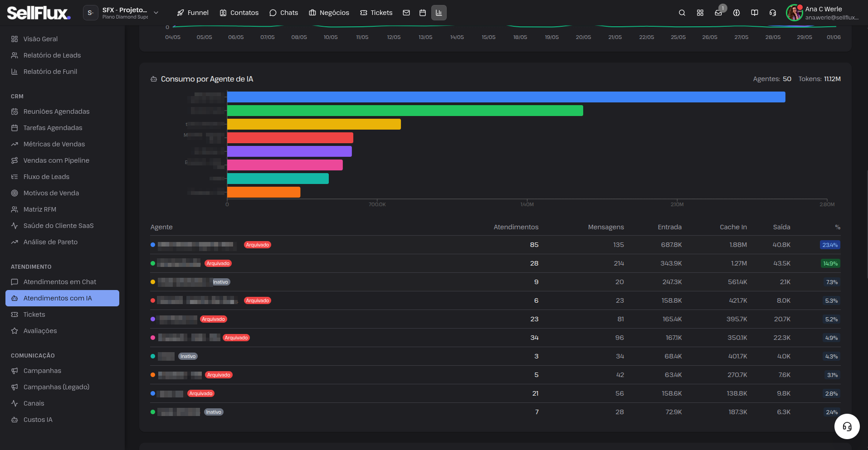Select the bar chart reports icon in navbar

coord(439,13)
